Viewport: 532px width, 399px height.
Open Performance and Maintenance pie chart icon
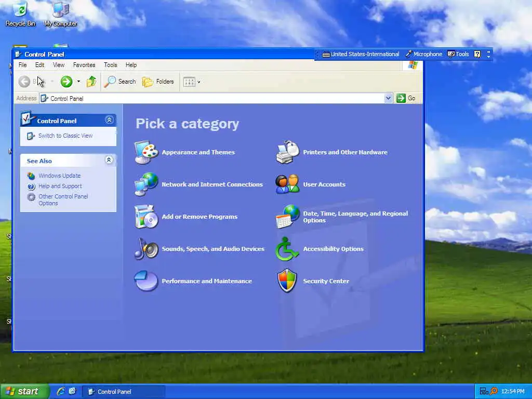[x=146, y=281]
